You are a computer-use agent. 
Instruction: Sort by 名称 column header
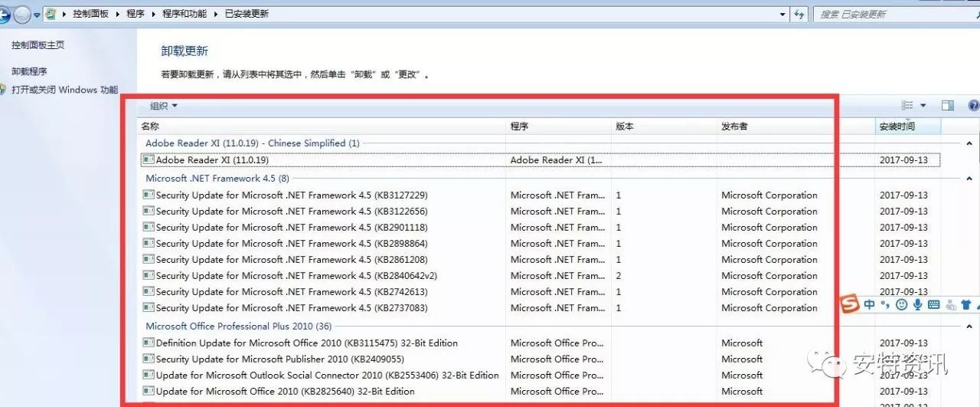pos(322,126)
